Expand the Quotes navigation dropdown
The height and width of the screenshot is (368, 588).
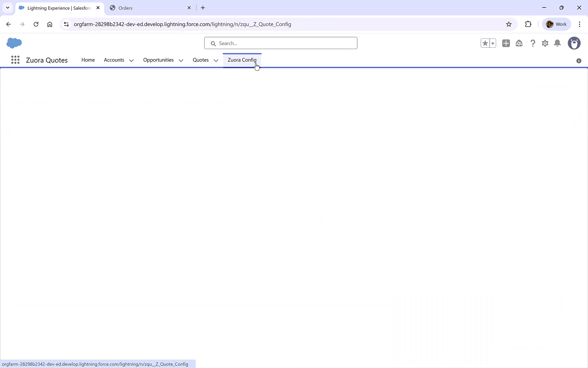pyautogui.click(x=216, y=60)
